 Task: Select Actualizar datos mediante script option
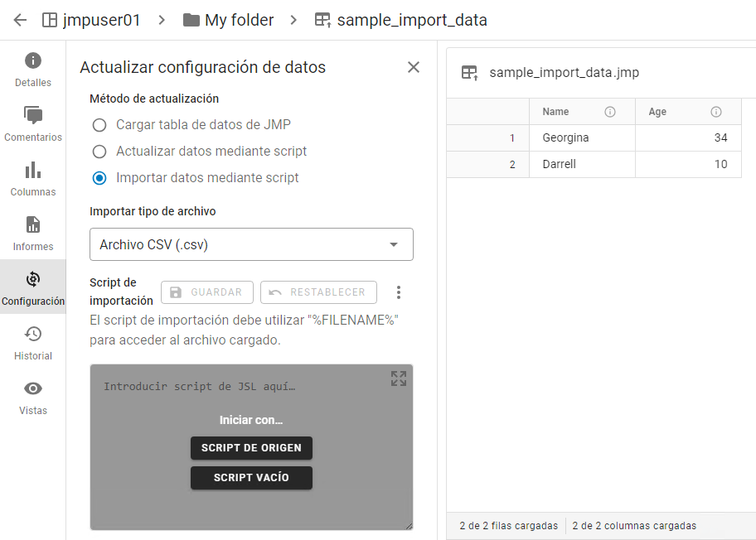99,152
